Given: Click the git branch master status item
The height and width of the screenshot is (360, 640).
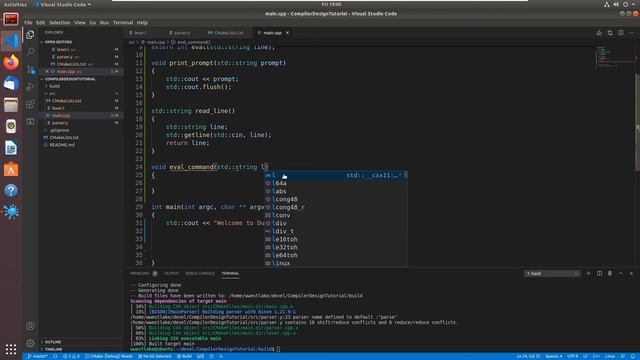Looking at the screenshot, I should 38,356.
